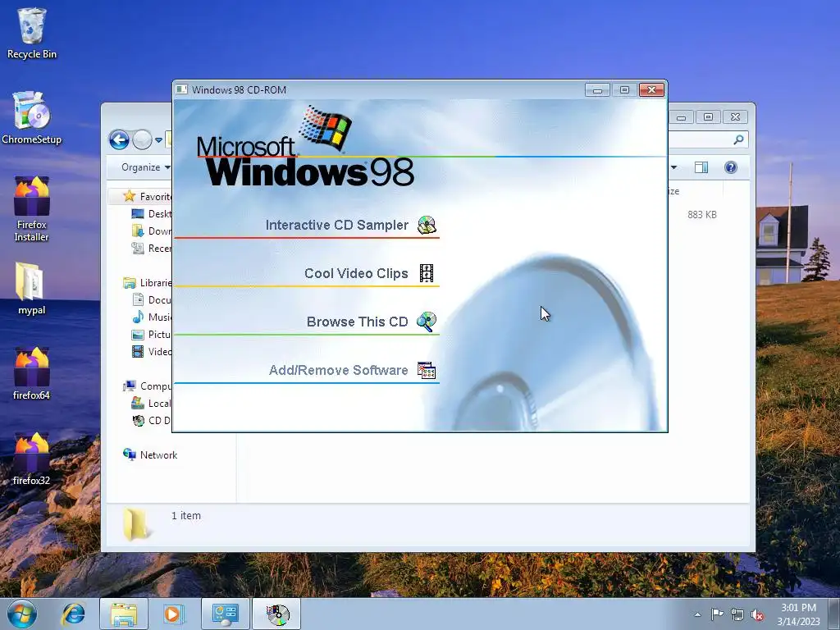The width and height of the screenshot is (840, 630).
Task: Select Music library in Explorer sidebar
Action: [x=152, y=317]
